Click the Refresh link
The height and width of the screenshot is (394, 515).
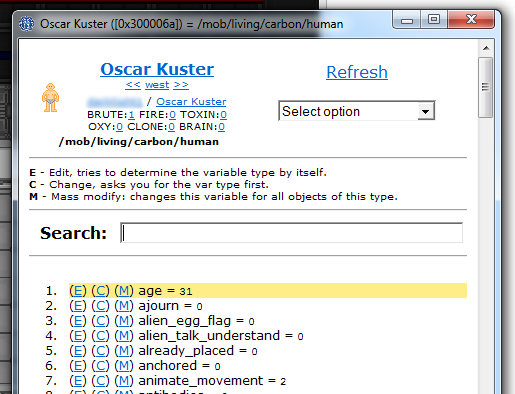click(357, 72)
